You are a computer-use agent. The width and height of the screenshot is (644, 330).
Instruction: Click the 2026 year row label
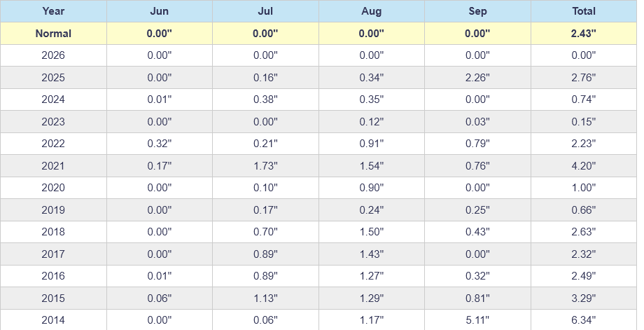coord(53,55)
